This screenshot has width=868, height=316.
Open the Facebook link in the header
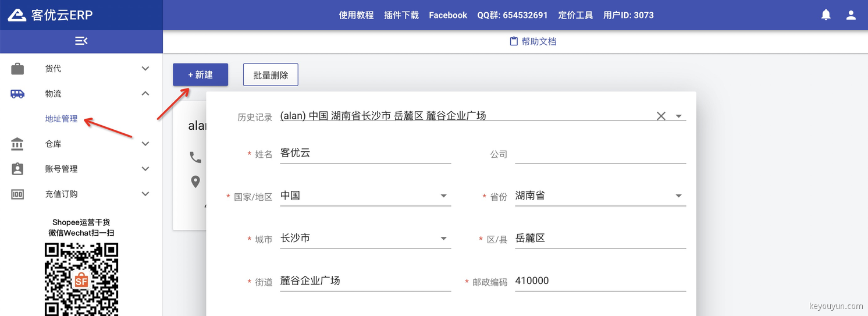(x=448, y=15)
